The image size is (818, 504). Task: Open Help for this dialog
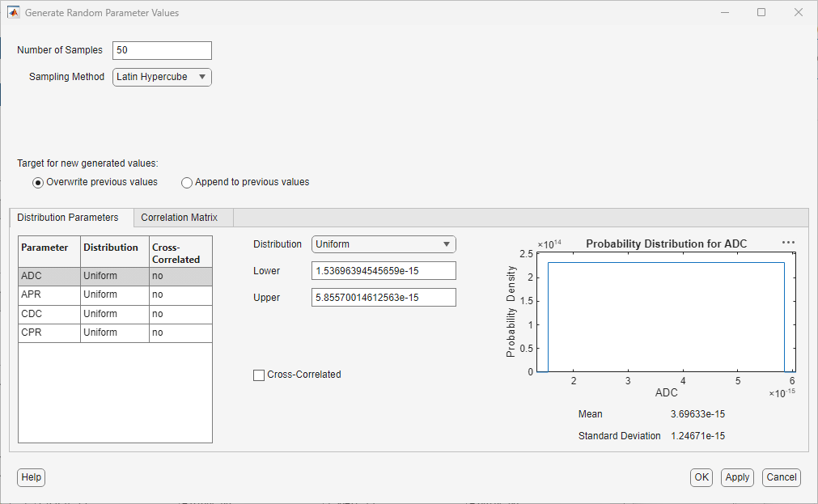point(32,477)
